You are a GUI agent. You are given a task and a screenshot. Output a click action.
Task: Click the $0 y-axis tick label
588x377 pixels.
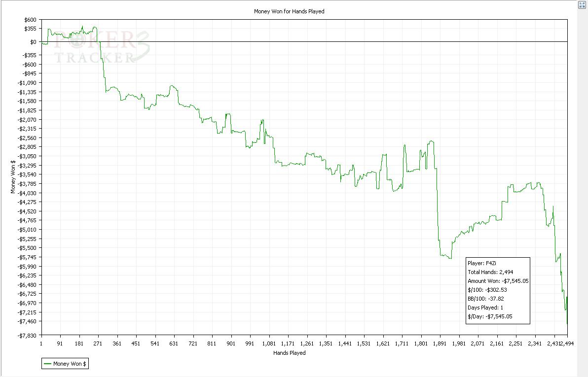[33, 42]
